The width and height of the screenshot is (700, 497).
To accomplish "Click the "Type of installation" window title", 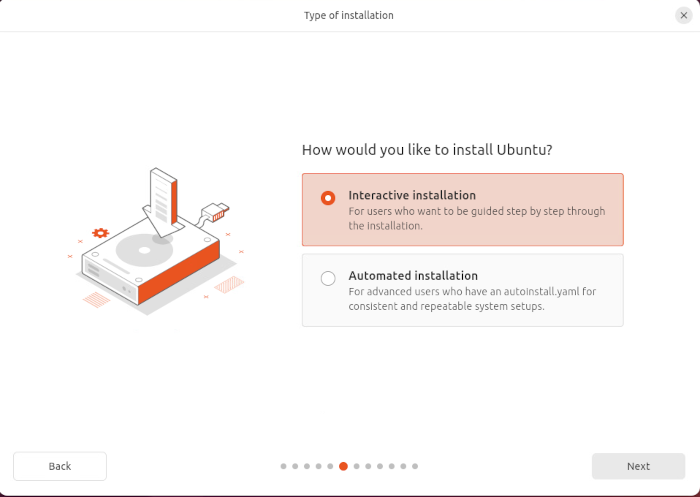I will point(349,15).
